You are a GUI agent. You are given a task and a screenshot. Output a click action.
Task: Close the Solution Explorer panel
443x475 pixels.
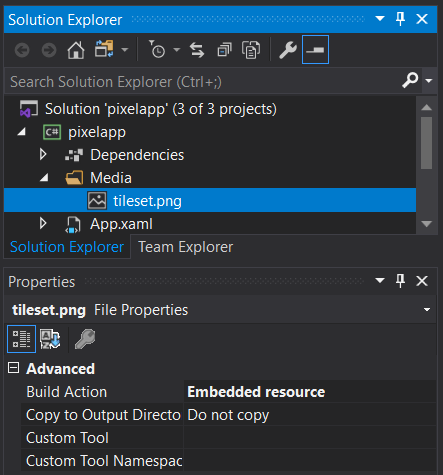point(422,19)
